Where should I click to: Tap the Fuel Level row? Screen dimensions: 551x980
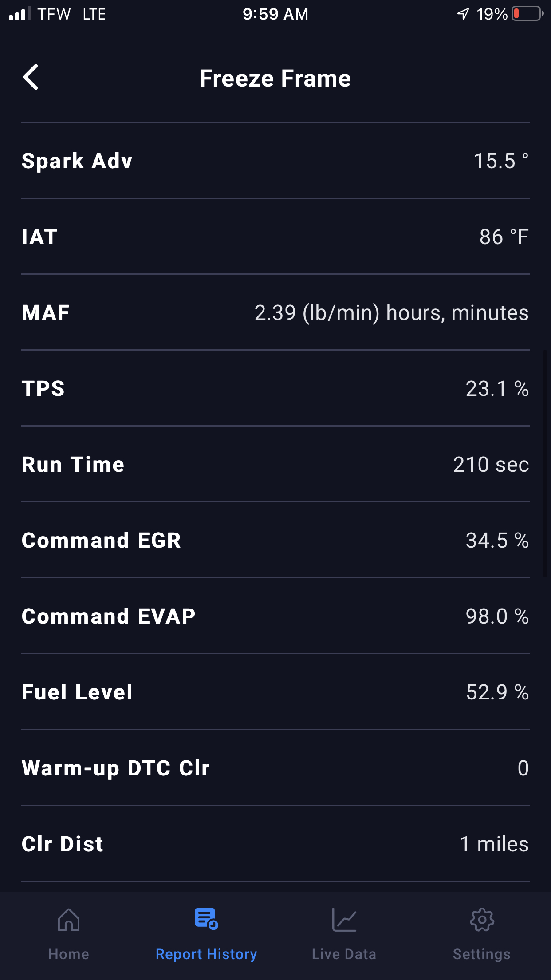coord(275,692)
